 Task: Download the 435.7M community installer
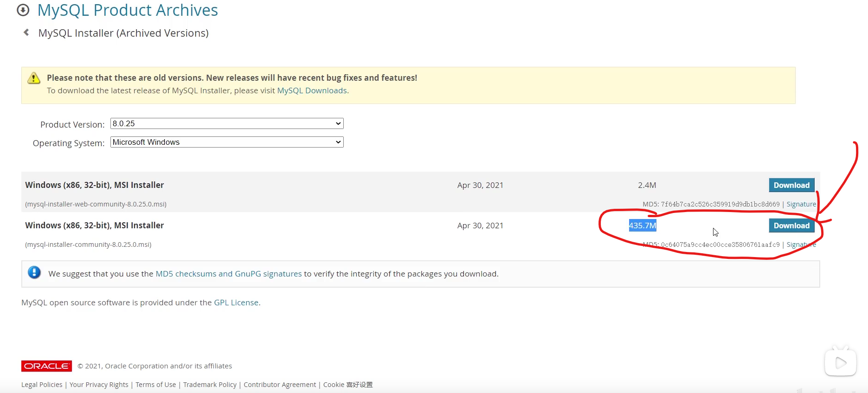791,225
